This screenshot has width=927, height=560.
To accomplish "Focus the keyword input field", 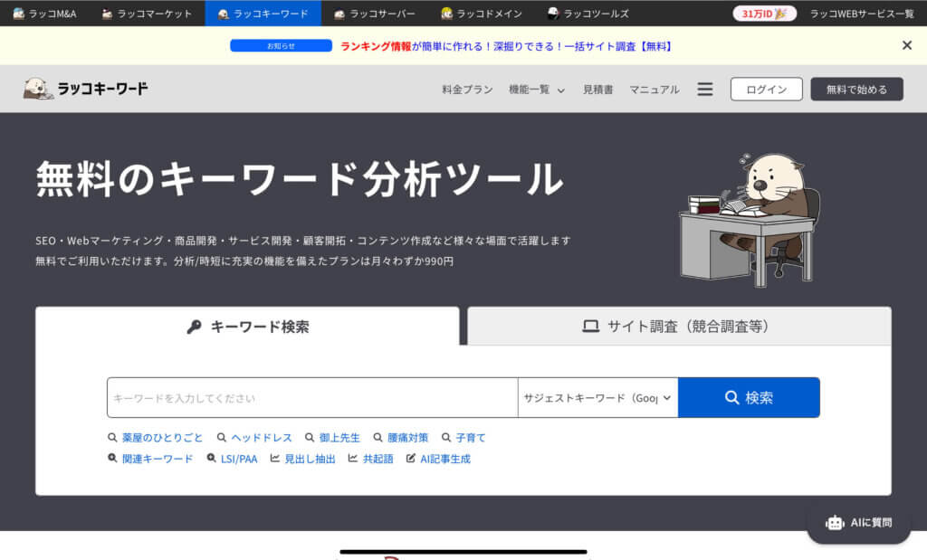I will (312, 397).
